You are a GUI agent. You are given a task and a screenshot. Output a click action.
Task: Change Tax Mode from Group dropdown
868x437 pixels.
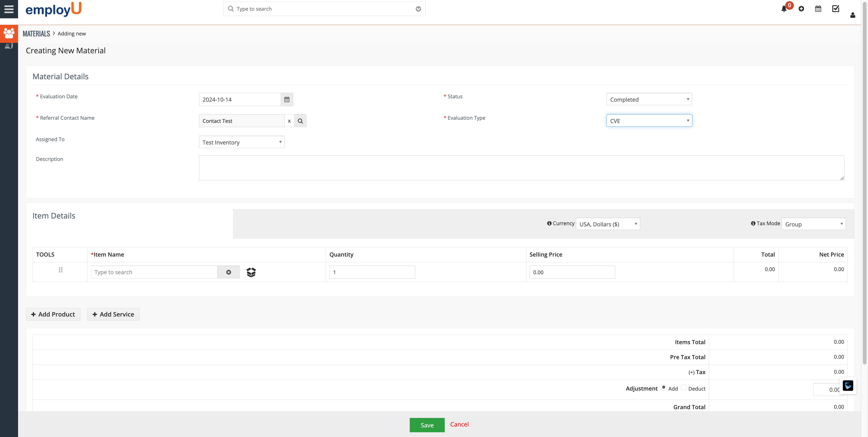pyautogui.click(x=813, y=223)
